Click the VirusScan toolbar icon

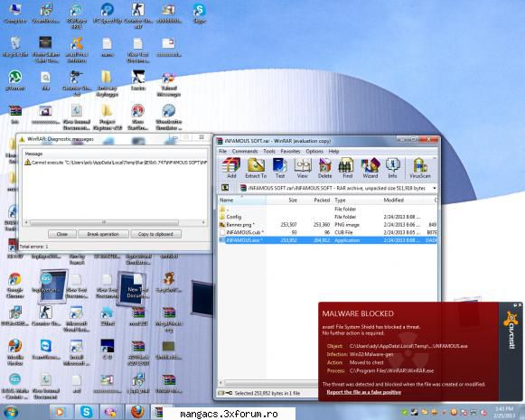tap(420, 168)
